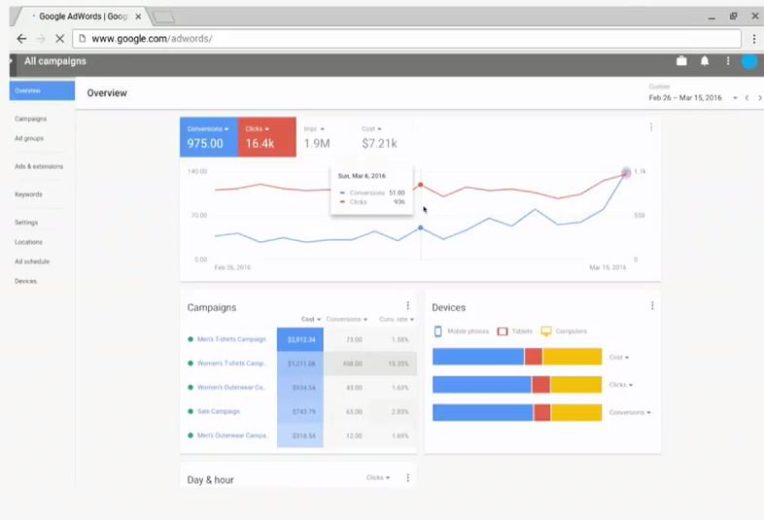Open Settings in the left sidebar
The height and width of the screenshot is (520, 764).
(26, 222)
